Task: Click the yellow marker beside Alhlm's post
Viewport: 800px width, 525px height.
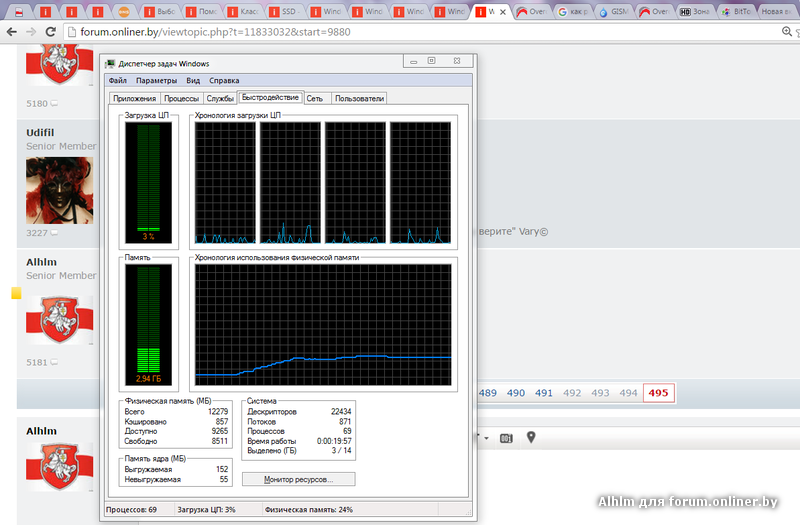Action: click(16, 293)
